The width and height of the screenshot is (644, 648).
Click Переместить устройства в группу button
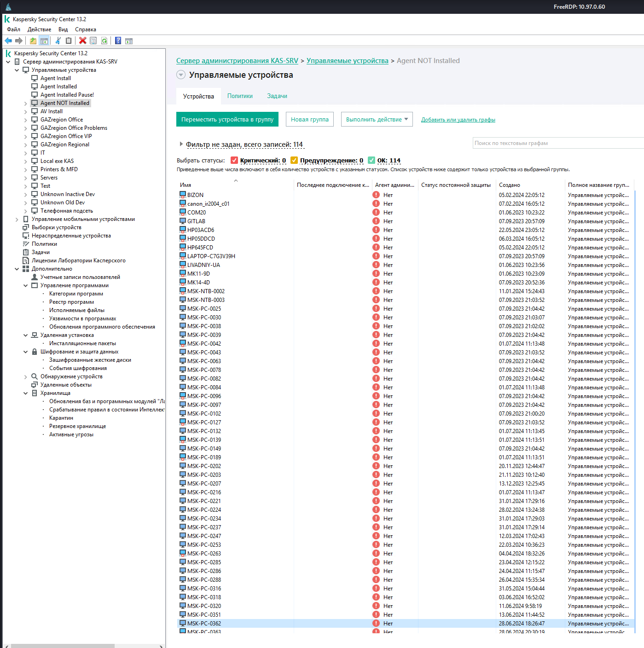(227, 119)
